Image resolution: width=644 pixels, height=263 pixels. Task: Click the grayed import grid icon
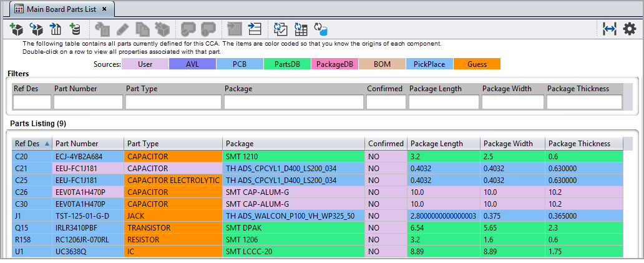235,29
